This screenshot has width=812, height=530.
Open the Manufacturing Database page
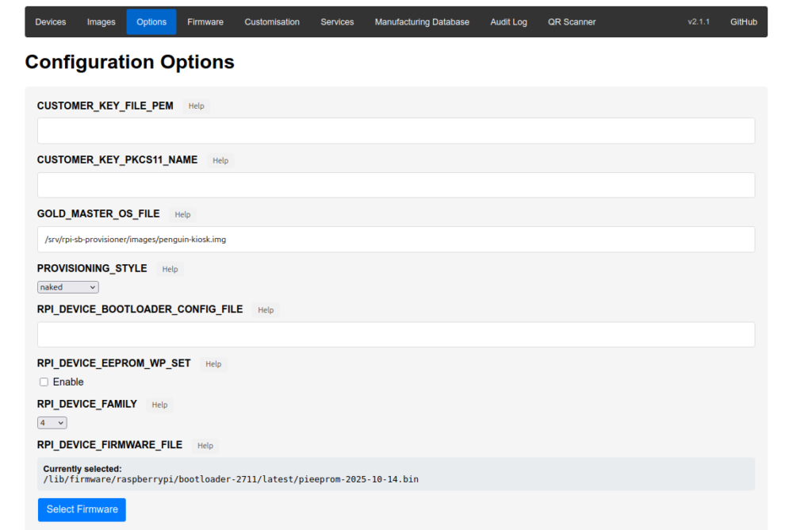(x=422, y=22)
